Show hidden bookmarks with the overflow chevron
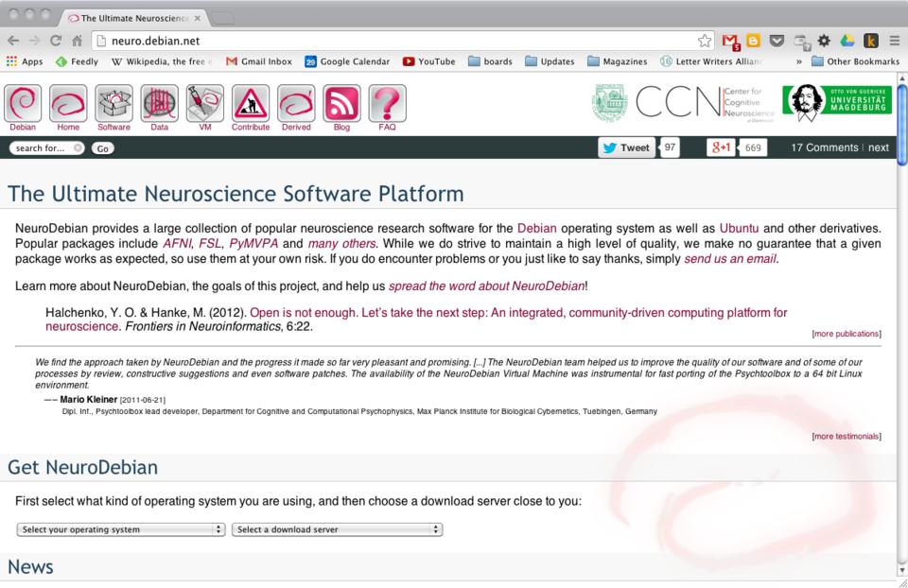 800,61
